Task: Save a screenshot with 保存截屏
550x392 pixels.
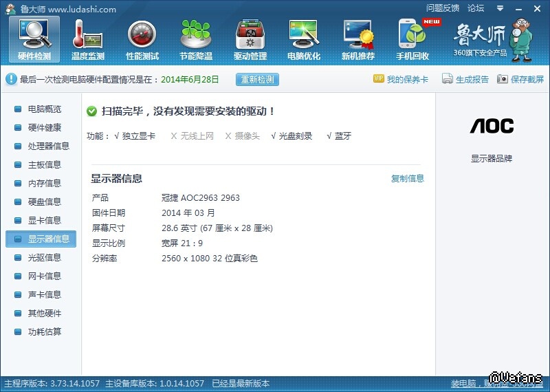Action: pos(520,79)
